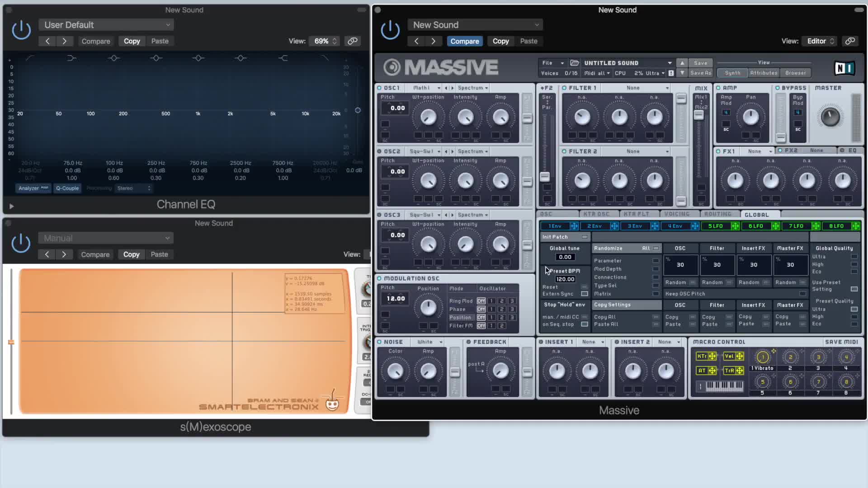Click the KTr macro assign crosshair icon
The height and width of the screenshot is (488, 868).
[x=712, y=356]
